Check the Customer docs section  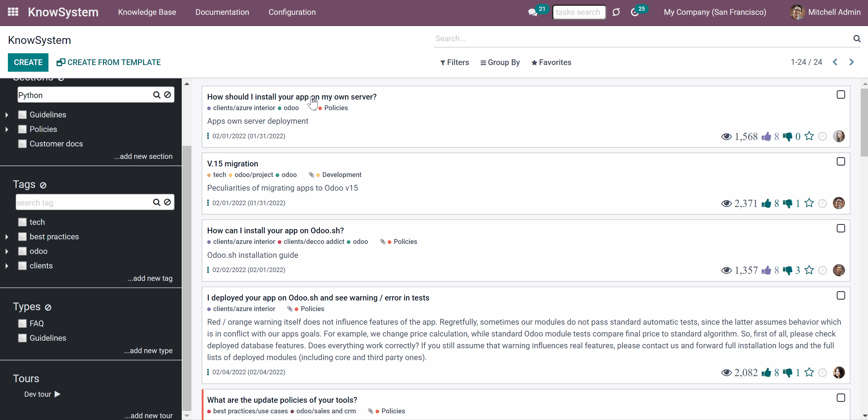point(22,144)
